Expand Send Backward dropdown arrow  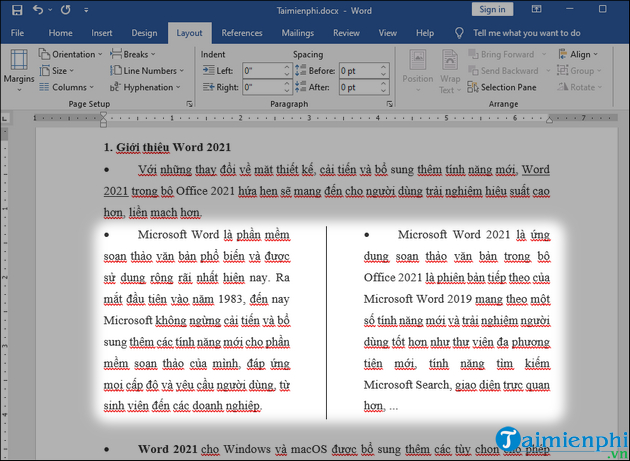(548, 71)
